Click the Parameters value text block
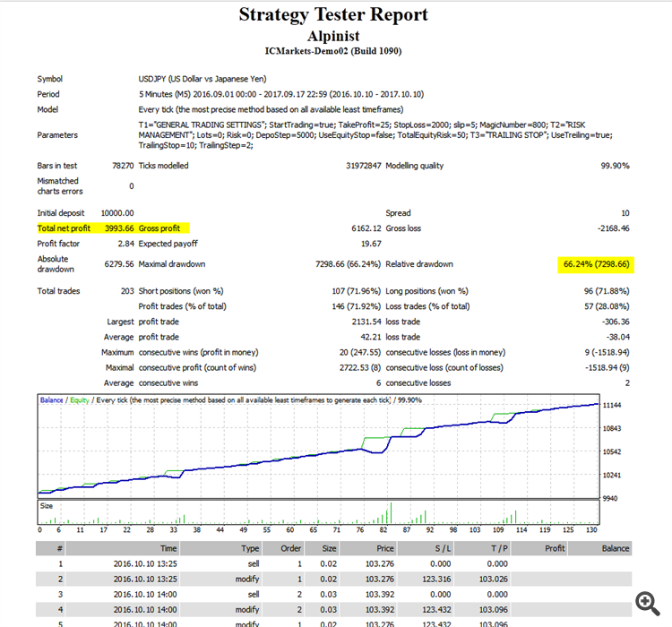Image resolution: width=672 pixels, height=627 pixels. tap(375, 135)
